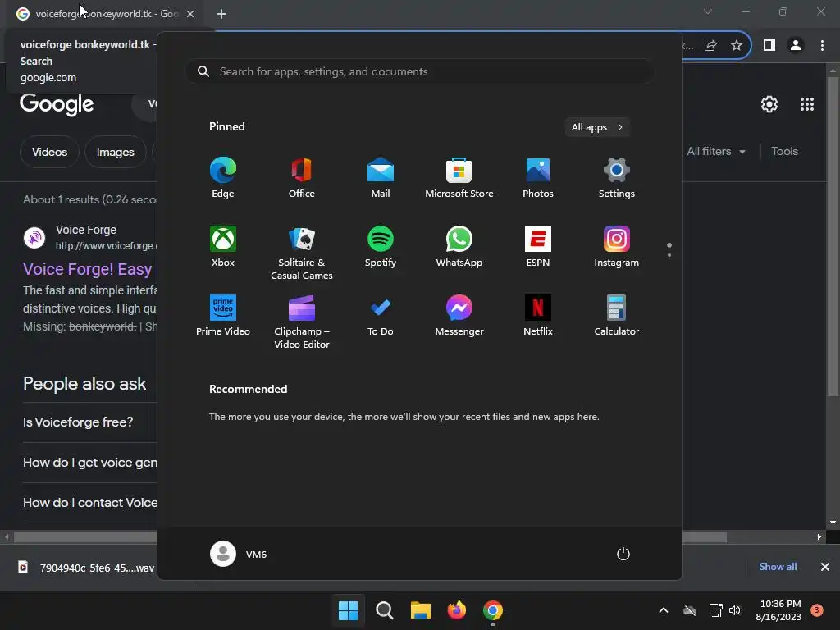This screenshot has width=840, height=630.
Task: Open a new Chrome tab
Action: click(x=221, y=14)
